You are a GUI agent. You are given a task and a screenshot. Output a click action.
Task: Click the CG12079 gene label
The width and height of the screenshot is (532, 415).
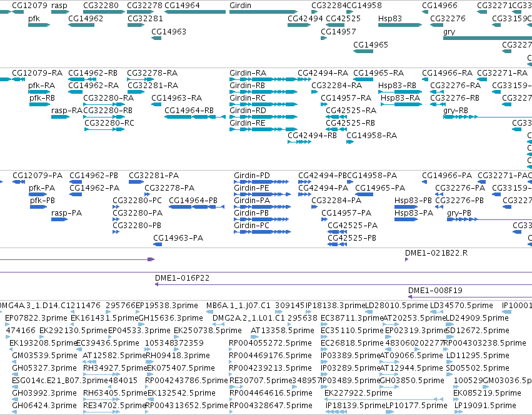(x=29, y=6)
